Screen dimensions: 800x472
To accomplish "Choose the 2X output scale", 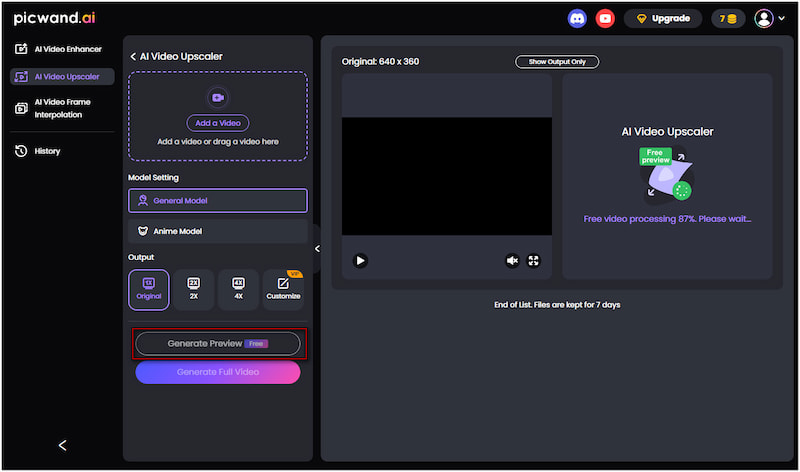I will (x=194, y=290).
